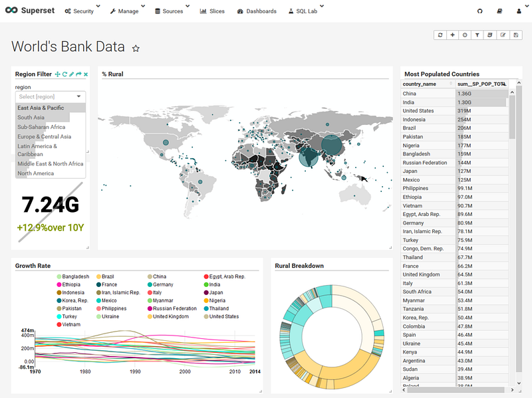This screenshot has width=532, height=398.
Task: Toggle Ethiopia series in legend
Action: 68,285
